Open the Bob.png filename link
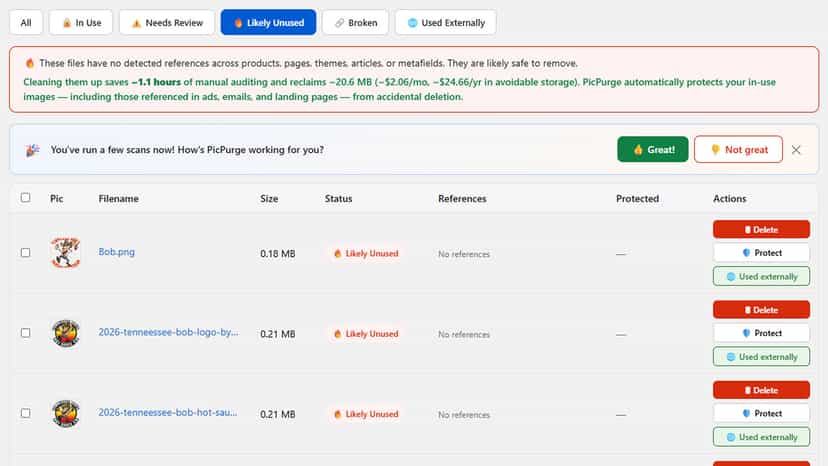Screen dimensions: 828x466 click(x=117, y=252)
